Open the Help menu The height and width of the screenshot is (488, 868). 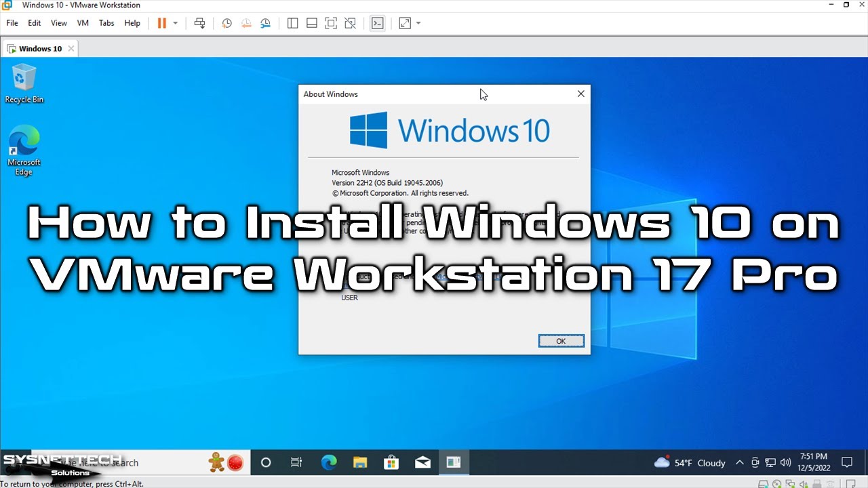point(132,23)
